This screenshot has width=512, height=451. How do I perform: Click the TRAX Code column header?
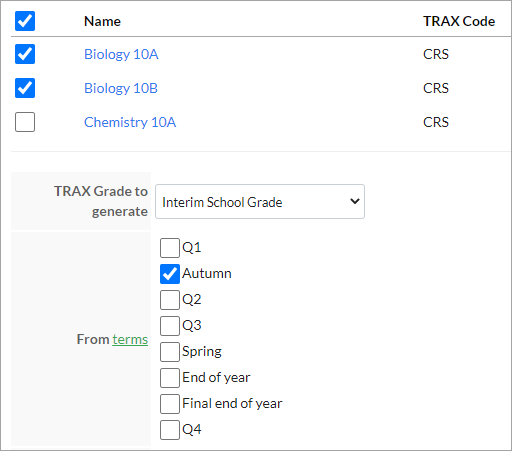click(459, 21)
